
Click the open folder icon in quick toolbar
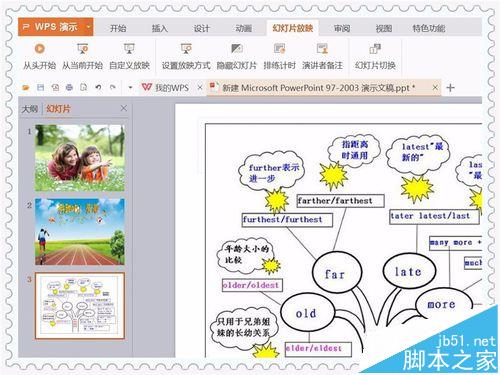click(x=26, y=88)
